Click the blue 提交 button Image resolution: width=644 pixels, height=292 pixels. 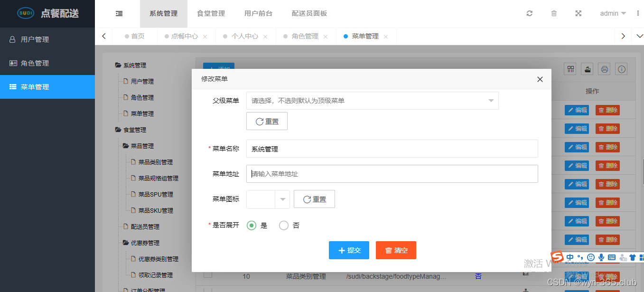click(x=349, y=250)
